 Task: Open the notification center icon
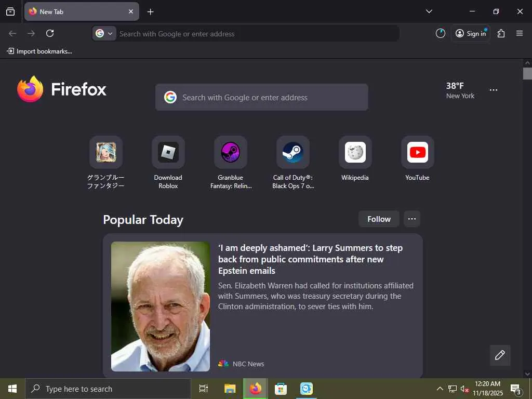pyautogui.click(x=516, y=389)
